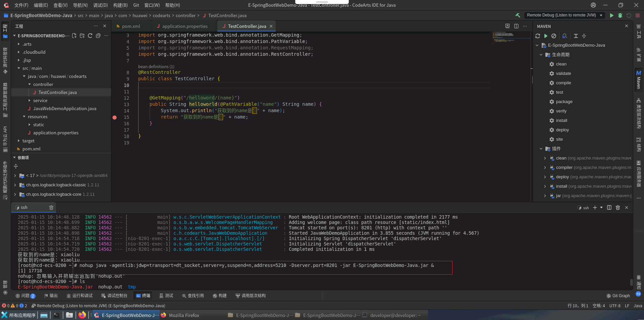Collapse all nodes in the Maven panel

tap(584, 36)
